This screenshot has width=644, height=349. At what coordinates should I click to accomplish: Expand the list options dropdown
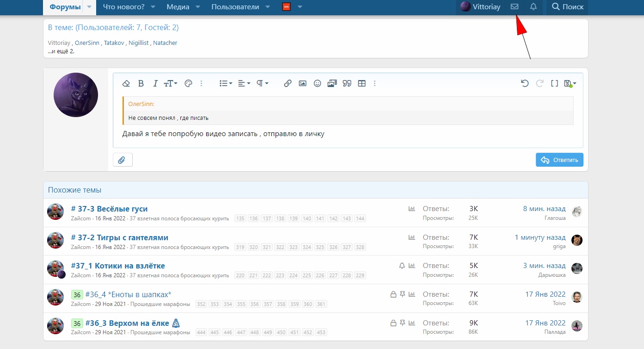click(226, 83)
